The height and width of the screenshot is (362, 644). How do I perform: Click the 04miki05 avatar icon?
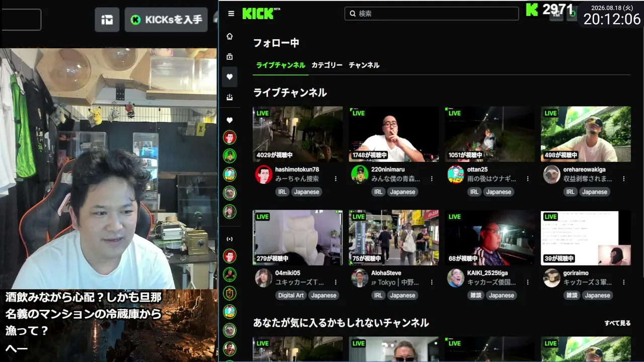pyautogui.click(x=264, y=278)
